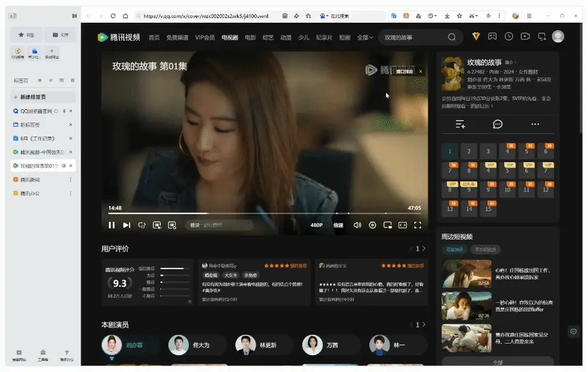Open the game center icon in header
588x372 pixels.
492,36
